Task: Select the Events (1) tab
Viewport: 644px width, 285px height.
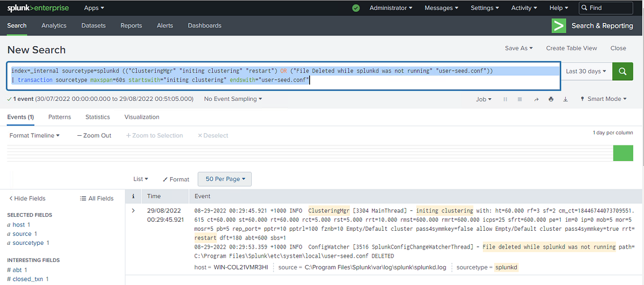Action: 21,117
